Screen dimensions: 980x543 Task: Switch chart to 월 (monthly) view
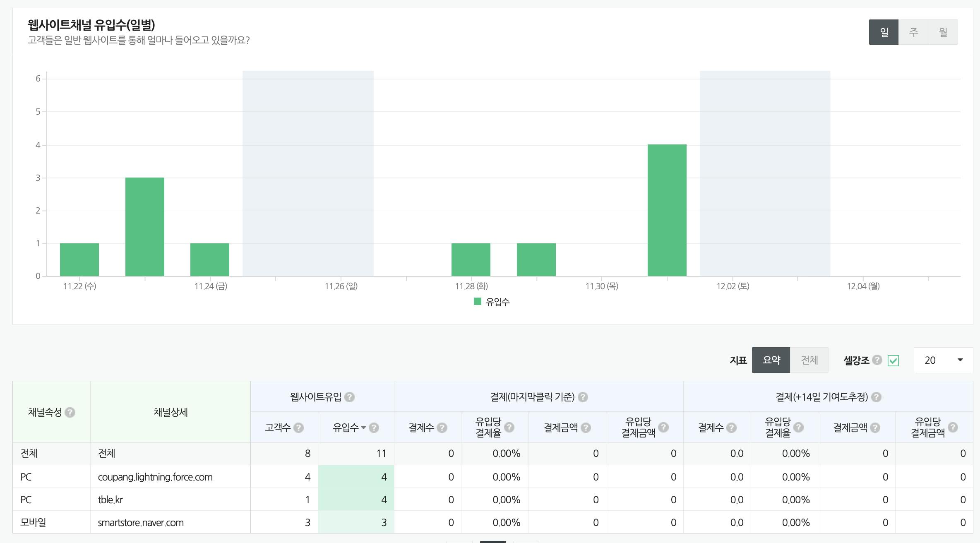coord(943,32)
